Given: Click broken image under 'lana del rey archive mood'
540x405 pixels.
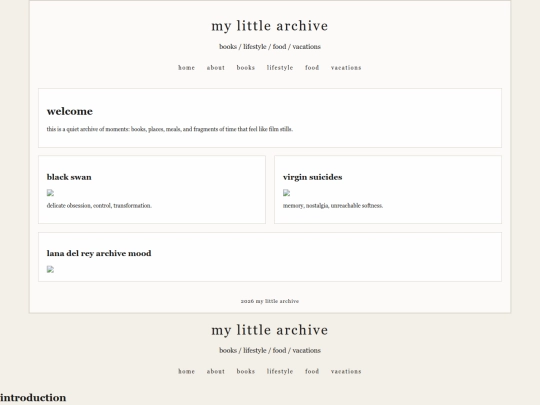Looking at the screenshot, I should pyautogui.click(x=50, y=269).
